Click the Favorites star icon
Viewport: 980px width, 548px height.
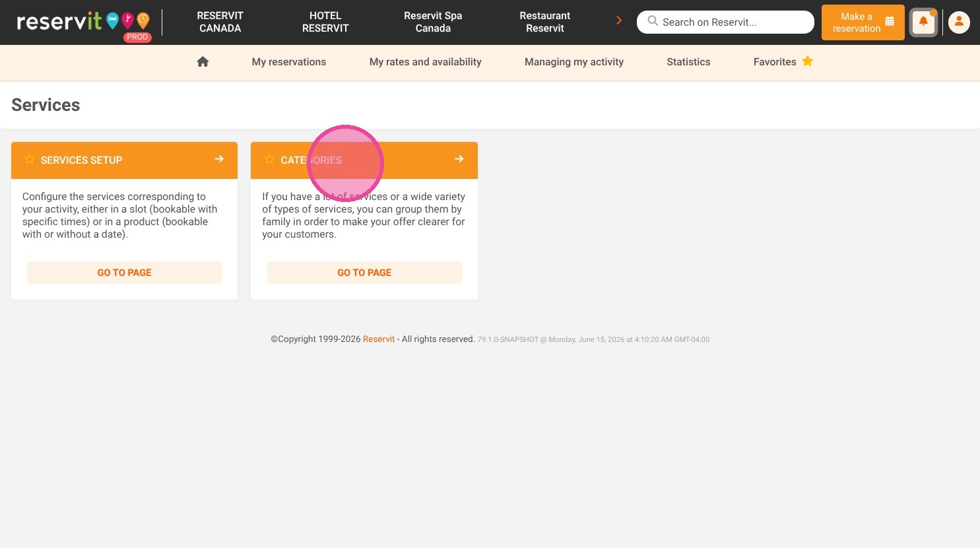click(x=807, y=61)
